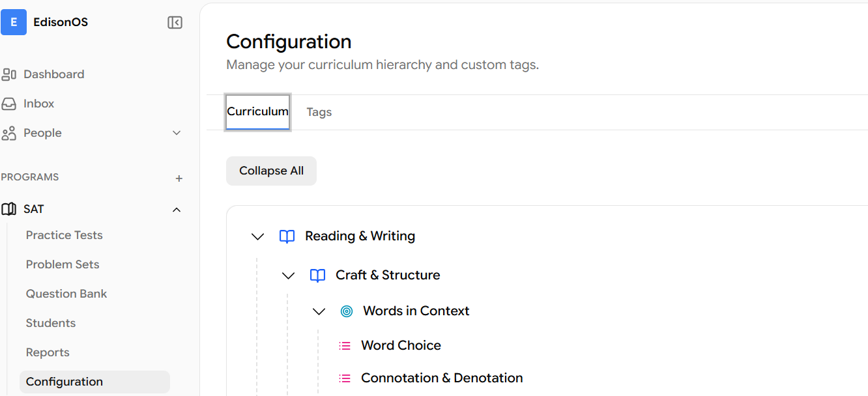Collapse the Reading & Writing node
This screenshot has width=868, height=396.
pos(257,236)
